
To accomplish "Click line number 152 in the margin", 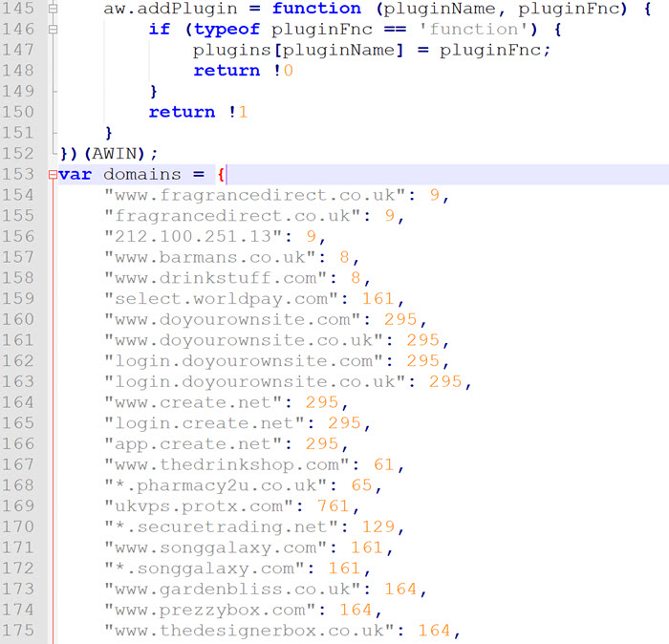I will pyautogui.click(x=18, y=154).
